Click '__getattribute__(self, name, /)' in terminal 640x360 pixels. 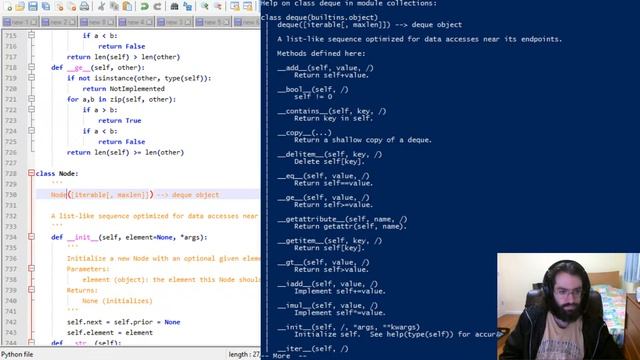(342, 219)
